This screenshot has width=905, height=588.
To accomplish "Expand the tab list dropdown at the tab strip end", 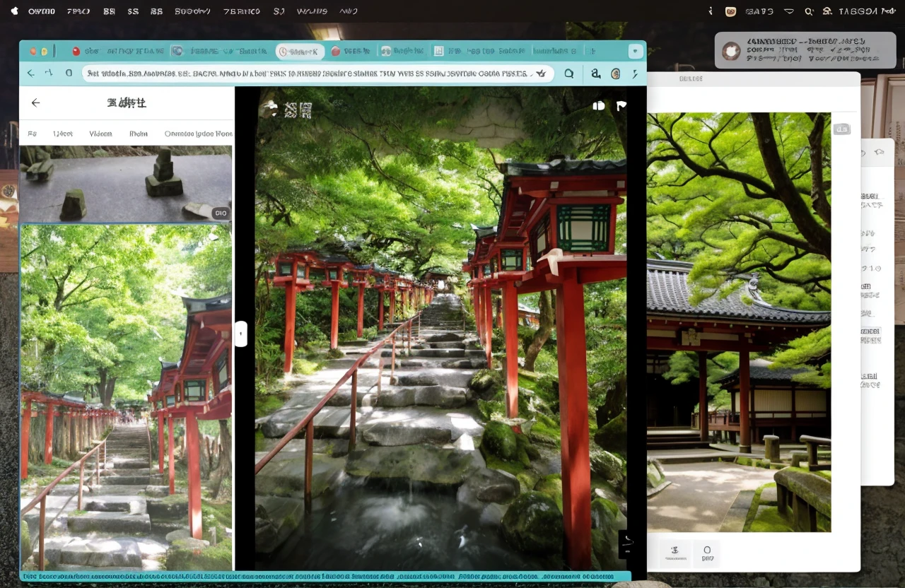I will [635, 51].
